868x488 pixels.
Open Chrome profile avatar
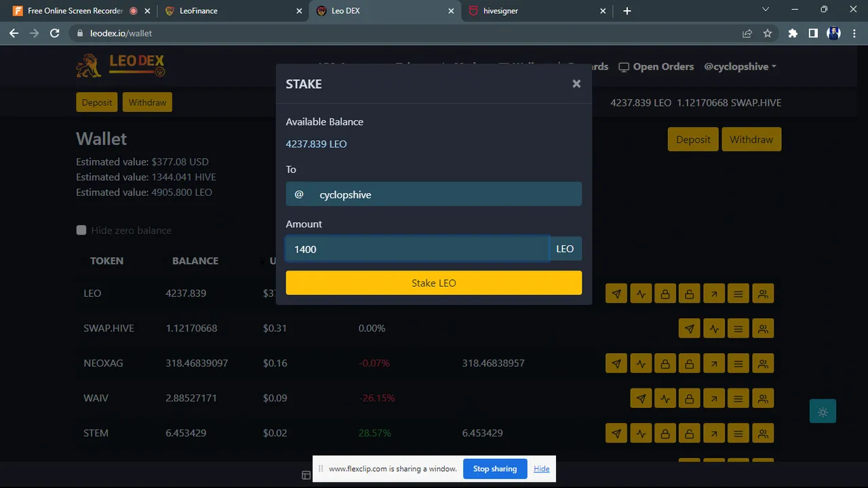[834, 33]
